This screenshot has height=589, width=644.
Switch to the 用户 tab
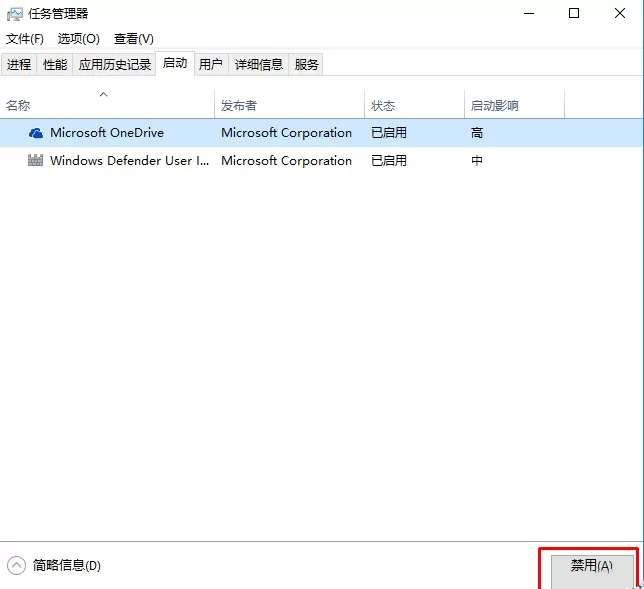[211, 64]
